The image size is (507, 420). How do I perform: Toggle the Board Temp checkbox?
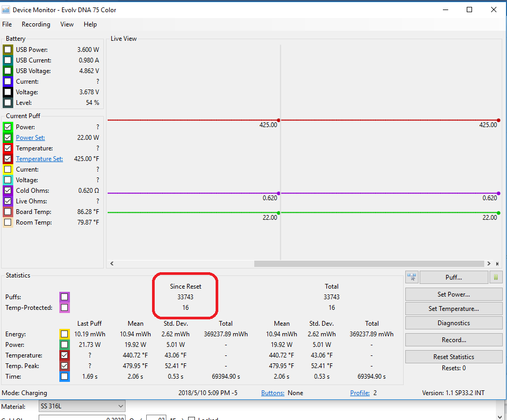[8, 212]
